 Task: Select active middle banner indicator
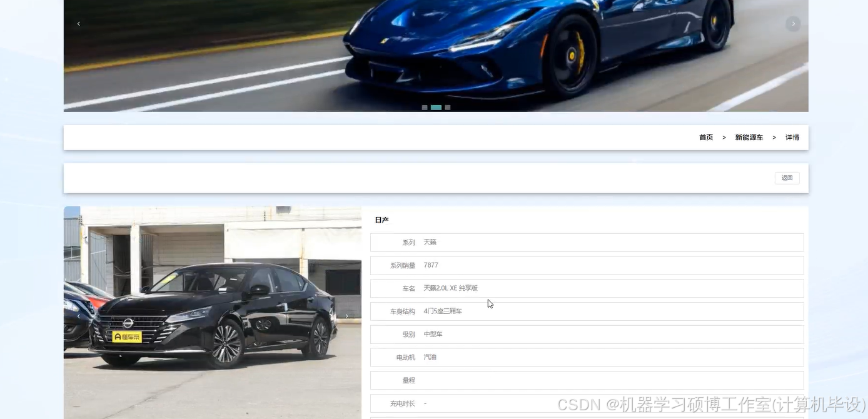click(x=436, y=108)
